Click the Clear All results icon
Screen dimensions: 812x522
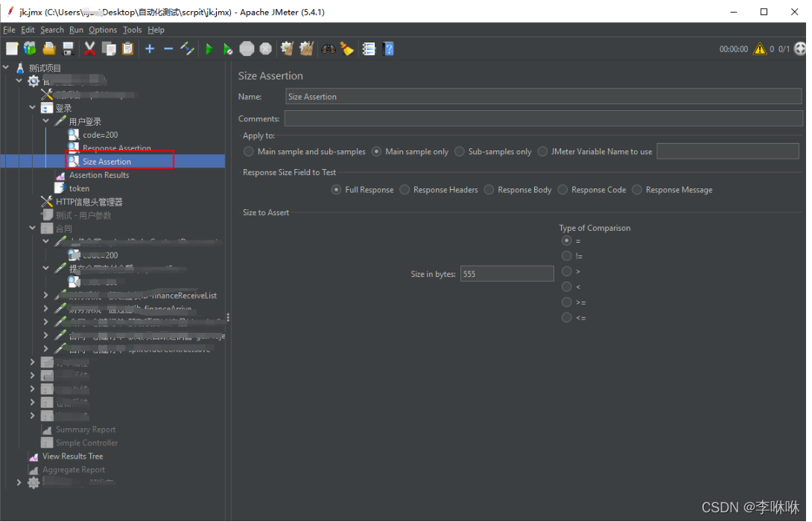pyautogui.click(x=307, y=48)
